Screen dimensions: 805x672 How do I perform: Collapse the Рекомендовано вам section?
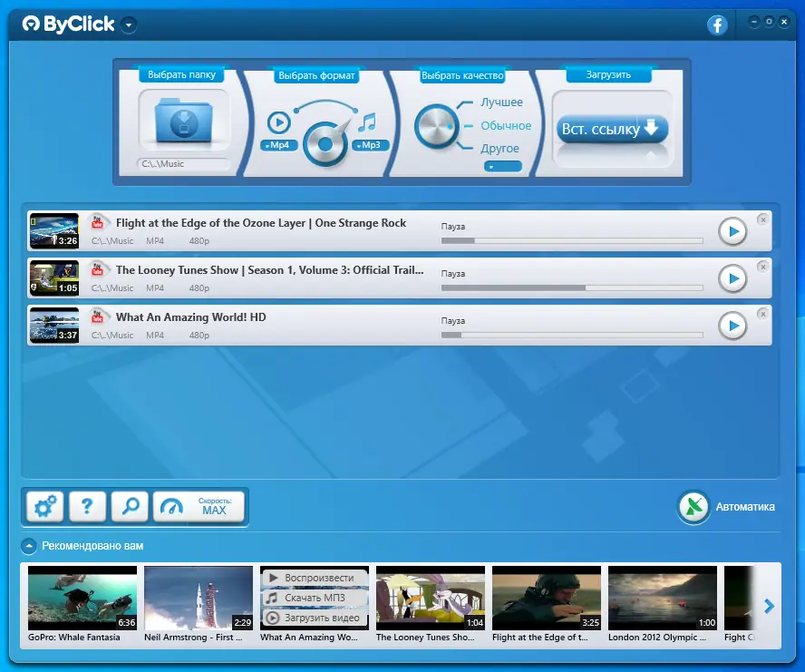click(x=29, y=546)
